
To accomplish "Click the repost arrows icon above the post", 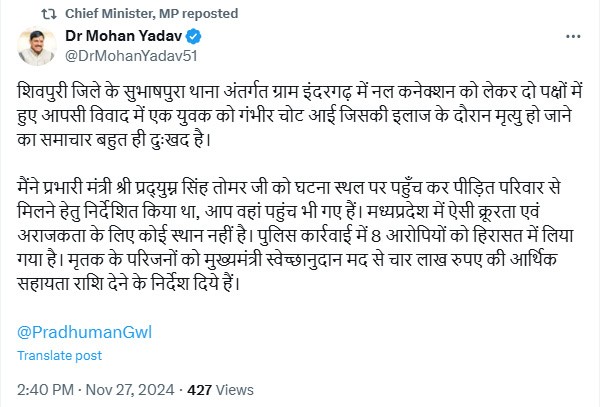I will [x=50, y=14].
